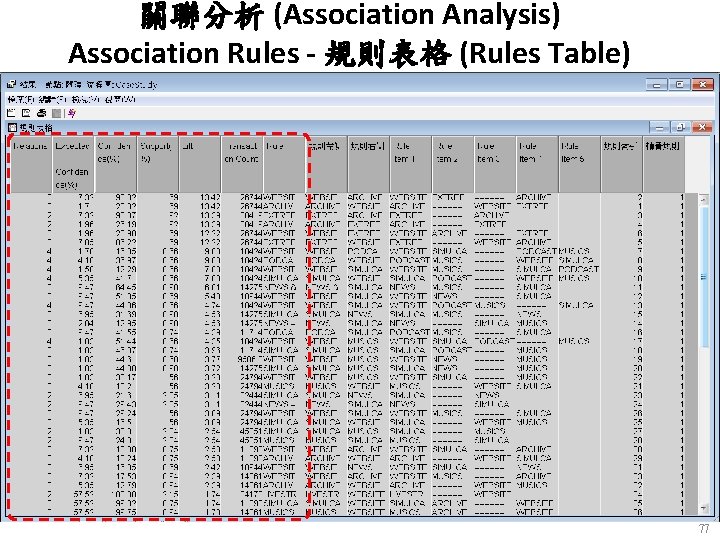The width and height of the screenshot is (720, 540).
Task: Click the Rule Item 5 column header
Action: (579, 164)
